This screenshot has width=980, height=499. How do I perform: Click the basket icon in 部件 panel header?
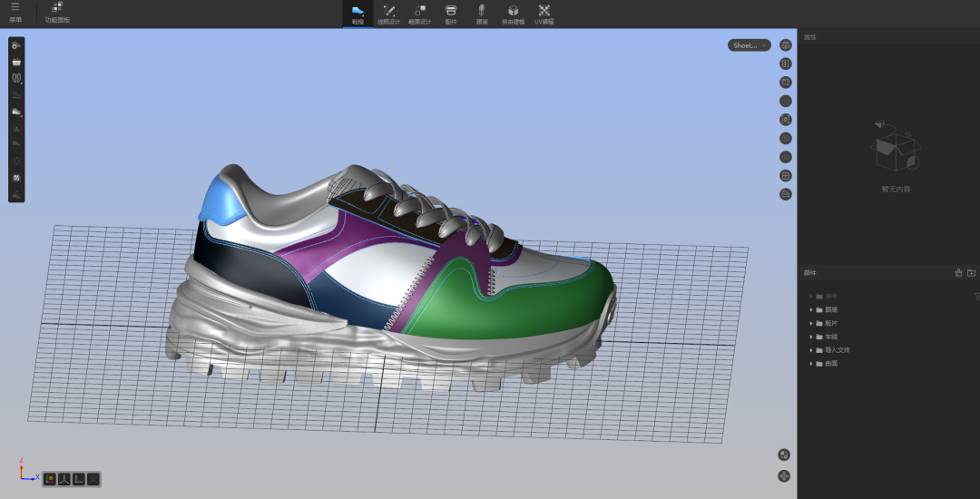958,272
